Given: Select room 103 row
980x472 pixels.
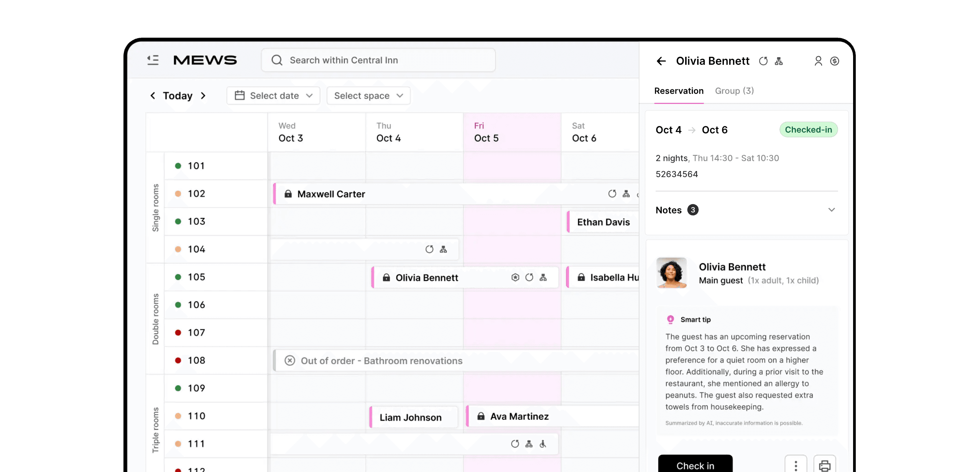Looking at the screenshot, I should click(x=216, y=221).
